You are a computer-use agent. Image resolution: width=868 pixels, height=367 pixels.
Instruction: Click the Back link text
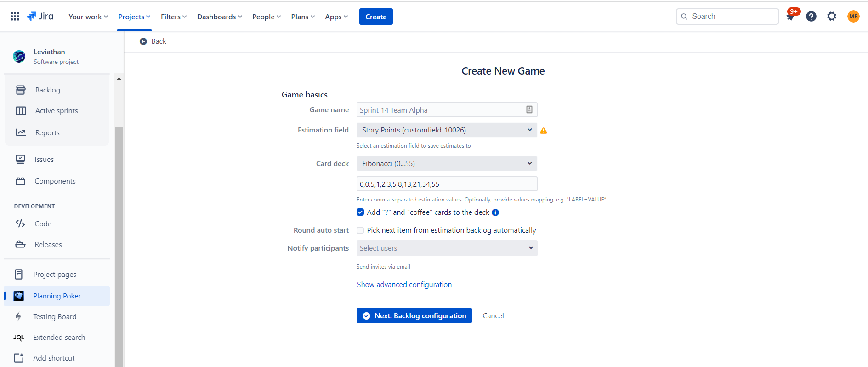coord(159,41)
